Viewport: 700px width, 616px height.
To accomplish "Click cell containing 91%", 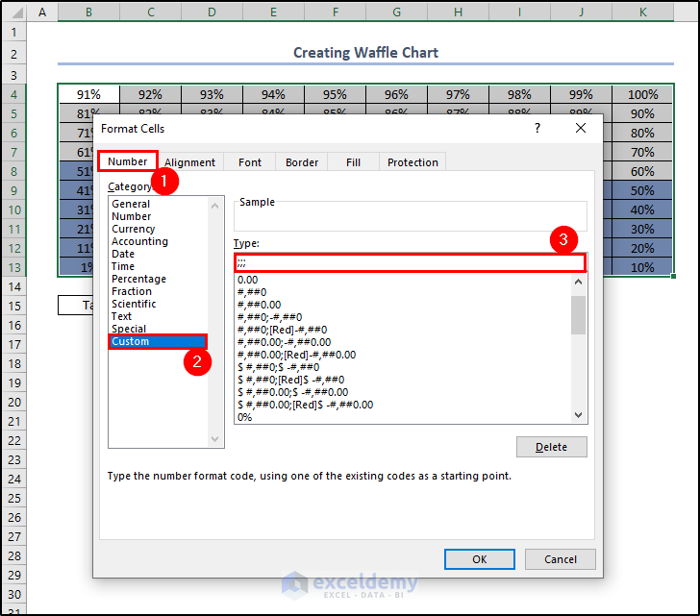I will 88,94.
